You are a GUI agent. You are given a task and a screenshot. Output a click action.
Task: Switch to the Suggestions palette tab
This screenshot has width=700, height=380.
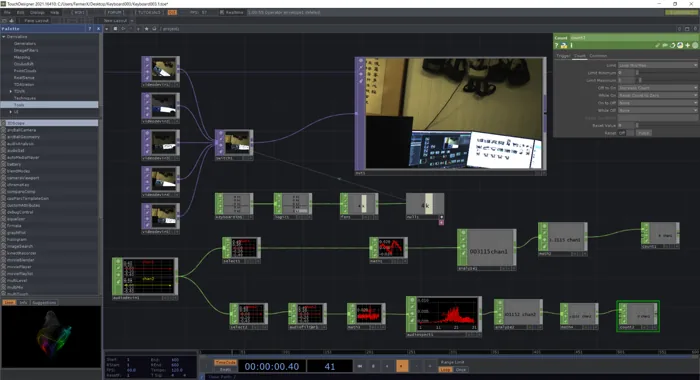click(x=44, y=302)
